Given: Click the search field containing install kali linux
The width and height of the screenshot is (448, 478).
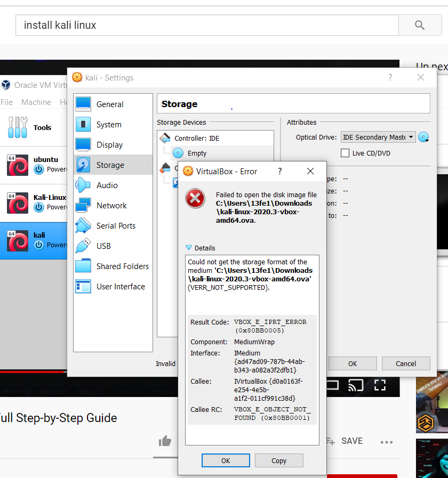Looking at the screenshot, I should [x=206, y=25].
